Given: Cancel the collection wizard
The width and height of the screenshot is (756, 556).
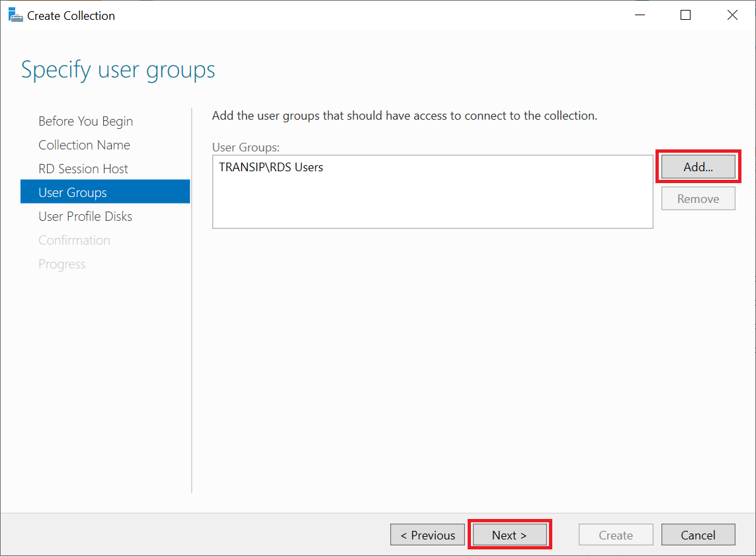Looking at the screenshot, I should (698, 535).
